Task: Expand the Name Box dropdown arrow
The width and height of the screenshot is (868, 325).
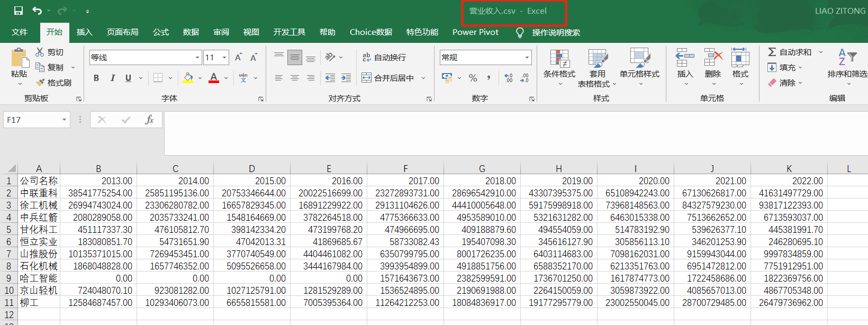Action: [x=64, y=120]
